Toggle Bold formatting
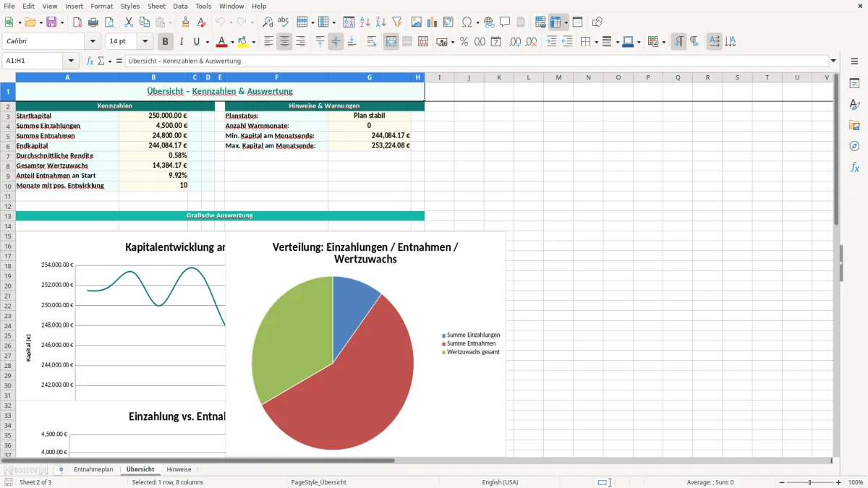 pyautogui.click(x=165, y=42)
